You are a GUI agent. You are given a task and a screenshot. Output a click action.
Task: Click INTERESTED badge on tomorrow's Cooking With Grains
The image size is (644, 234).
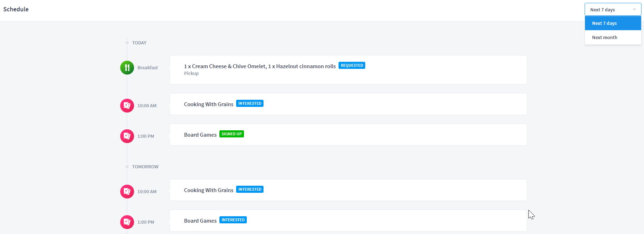click(250, 189)
